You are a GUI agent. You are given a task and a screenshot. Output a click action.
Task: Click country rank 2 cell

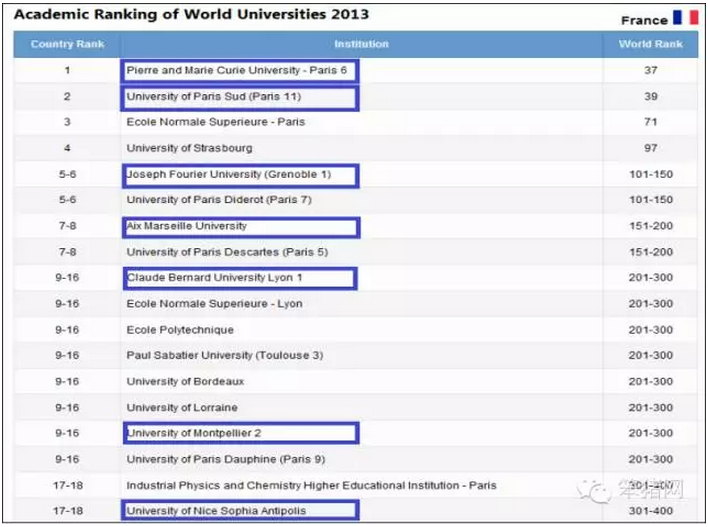(x=67, y=97)
